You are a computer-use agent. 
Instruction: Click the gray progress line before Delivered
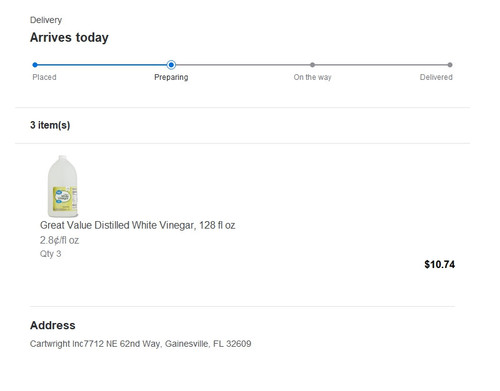[381, 65]
